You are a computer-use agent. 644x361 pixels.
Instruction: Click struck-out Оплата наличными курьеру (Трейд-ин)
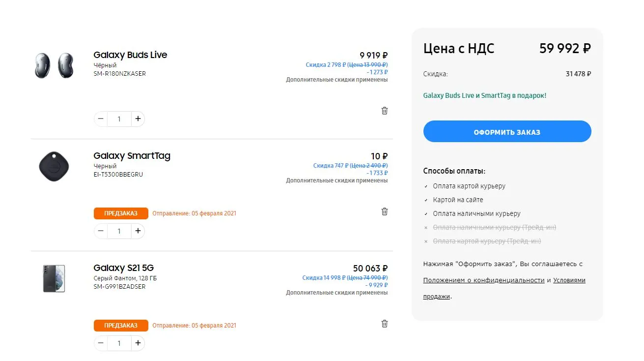(494, 228)
